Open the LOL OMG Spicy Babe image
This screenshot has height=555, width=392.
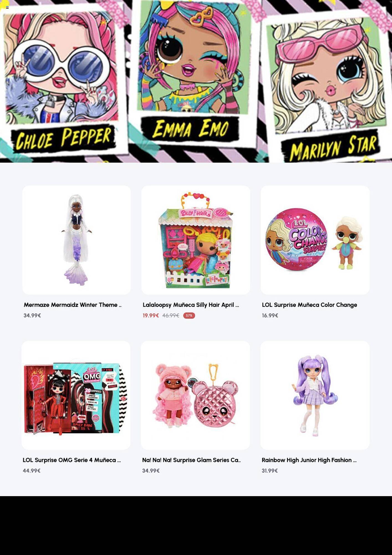(x=76, y=395)
